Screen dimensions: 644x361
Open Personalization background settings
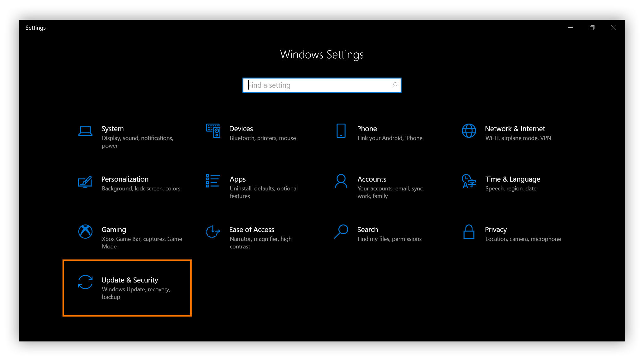125,183
